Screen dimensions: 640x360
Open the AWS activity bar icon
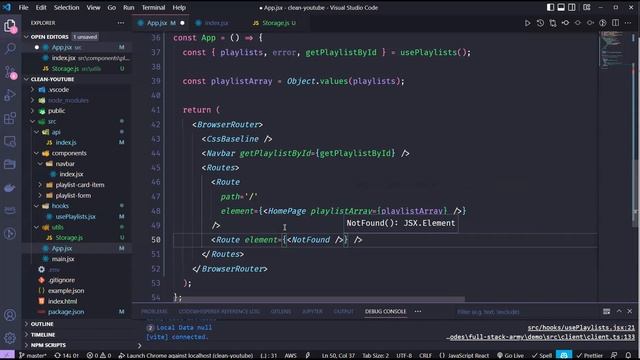click(10, 211)
